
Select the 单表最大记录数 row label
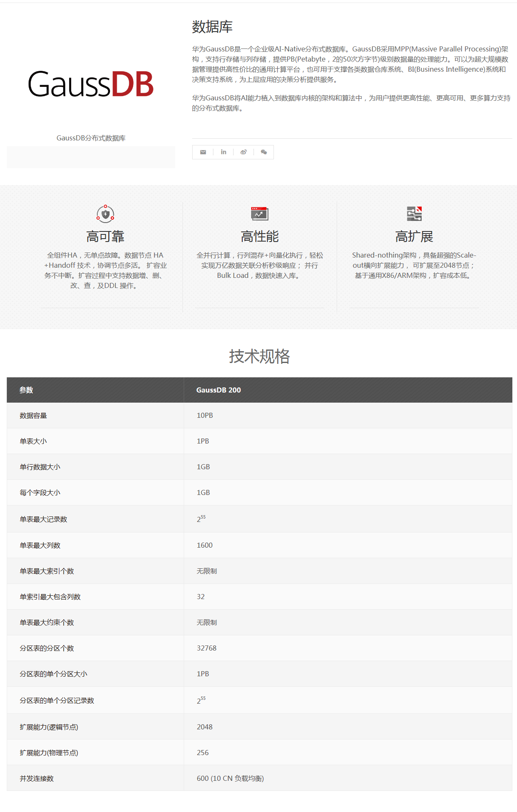point(43,519)
